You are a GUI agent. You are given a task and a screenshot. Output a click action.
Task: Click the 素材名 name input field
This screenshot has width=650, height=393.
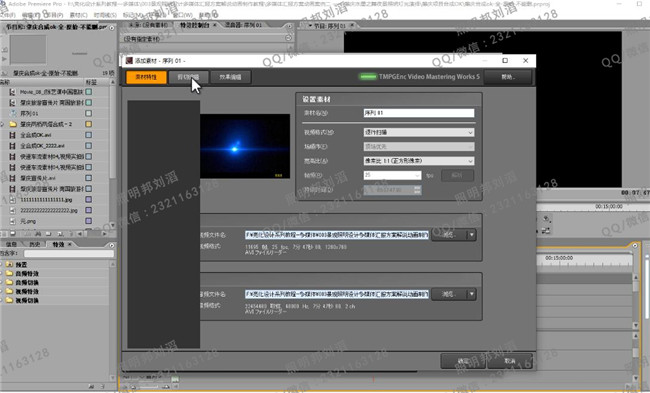[419, 113]
